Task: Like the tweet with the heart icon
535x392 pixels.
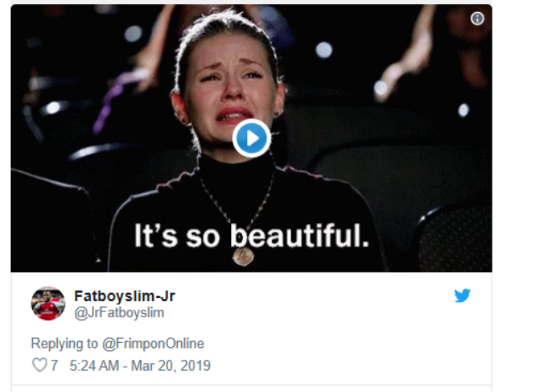Action: point(37,366)
